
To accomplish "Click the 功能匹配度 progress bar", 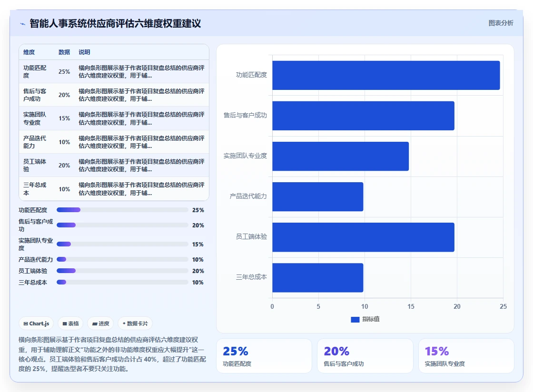I will coord(122,210).
